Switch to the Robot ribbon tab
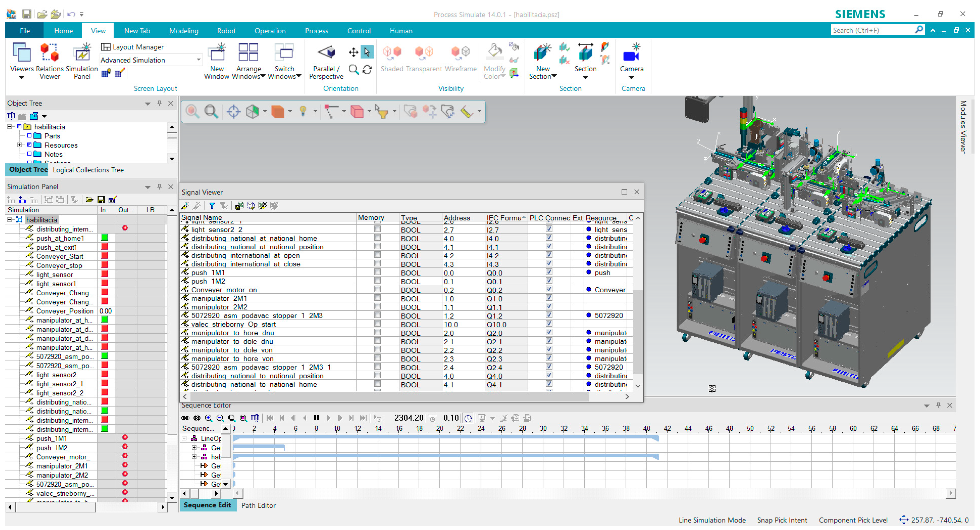 point(226,31)
